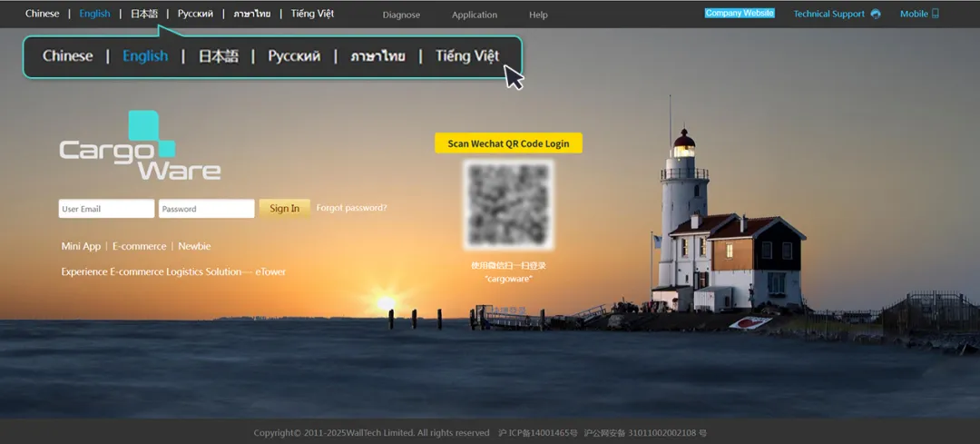
Task: Open the Mini App link
Action: 81,246
